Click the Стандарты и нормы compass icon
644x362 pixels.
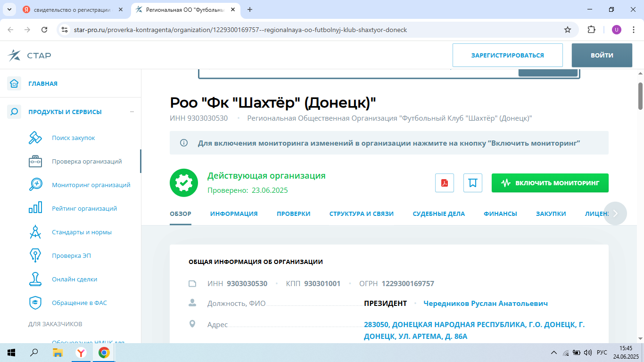[35, 232]
